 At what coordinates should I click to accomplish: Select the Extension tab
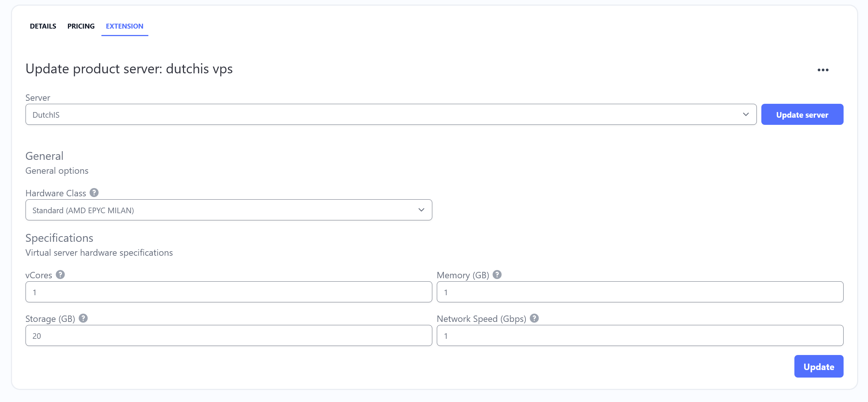(x=124, y=26)
